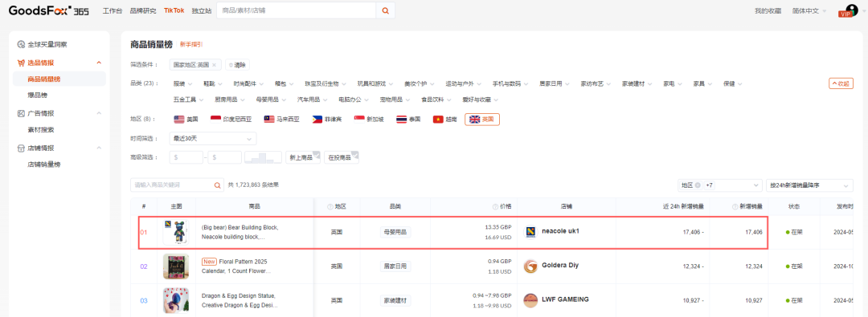Click the 选品情报 shopping cart icon
Screen dimensions: 868x317
coord(21,63)
